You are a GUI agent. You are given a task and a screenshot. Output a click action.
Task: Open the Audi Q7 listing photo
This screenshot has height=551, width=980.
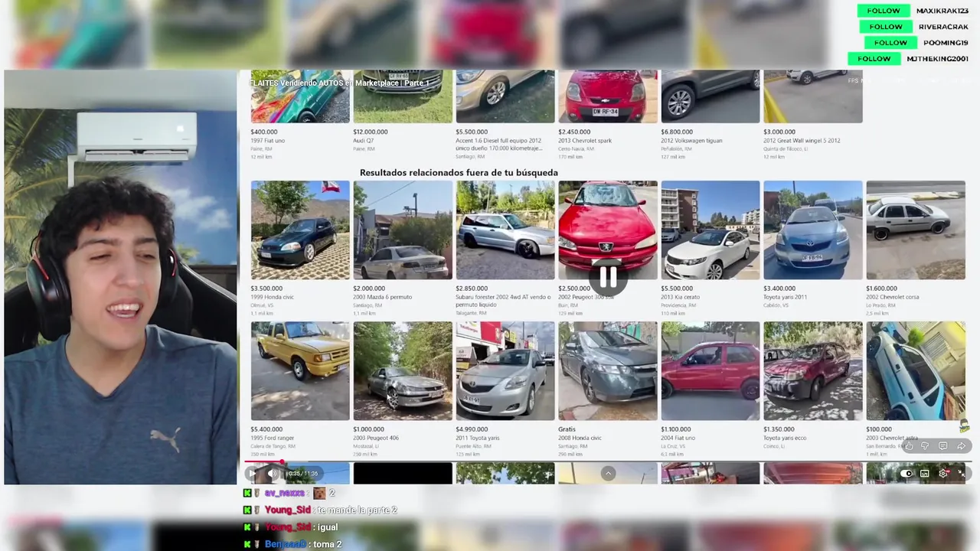[x=403, y=96]
